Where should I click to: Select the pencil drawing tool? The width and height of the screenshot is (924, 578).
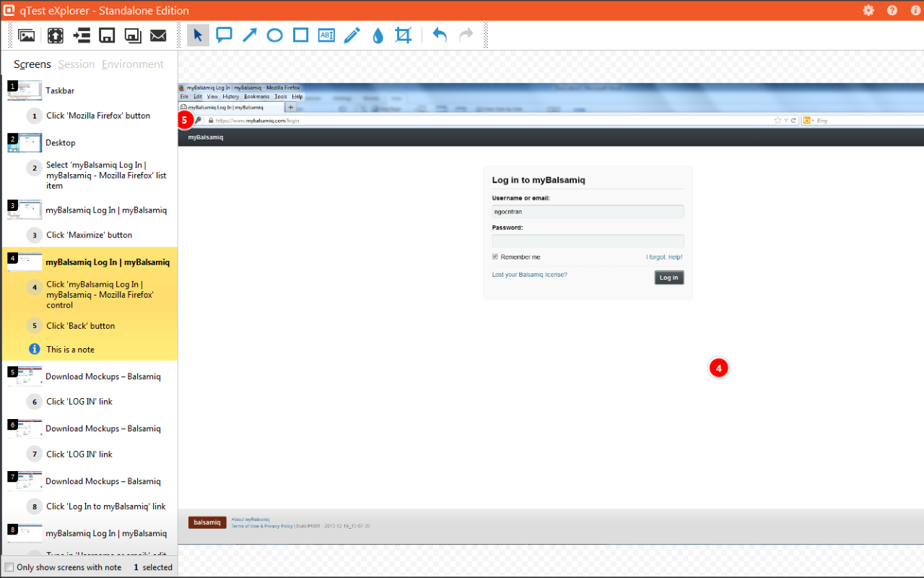pyautogui.click(x=352, y=35)
